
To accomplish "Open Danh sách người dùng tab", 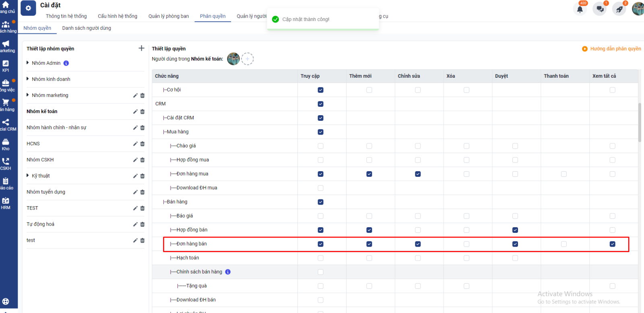I will click(x=87, y=28).
